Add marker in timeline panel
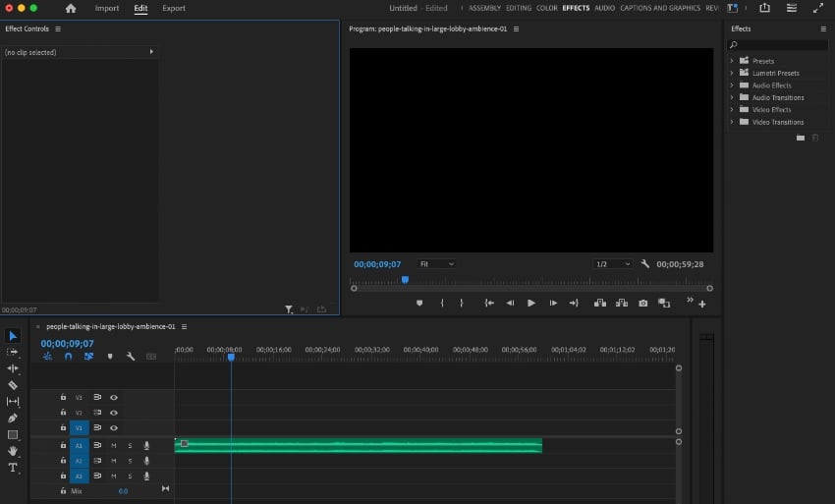 pos(110,357)
